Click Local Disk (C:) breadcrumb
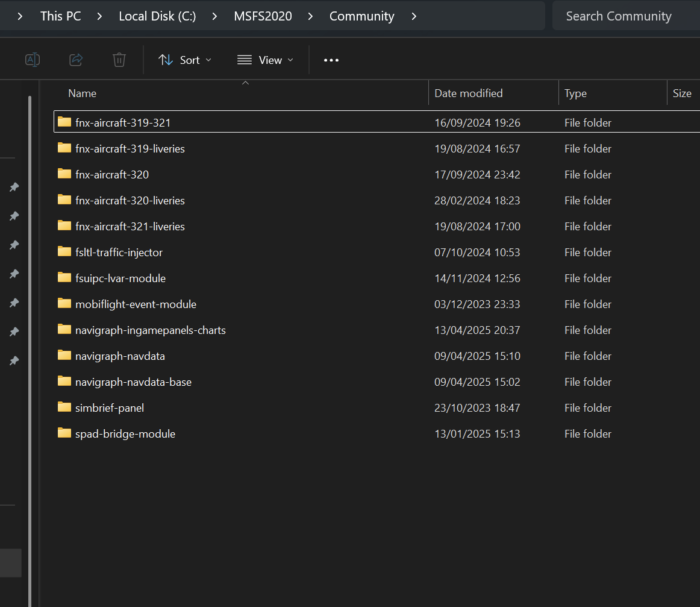The image size is (700, 607). pos(157,16)
